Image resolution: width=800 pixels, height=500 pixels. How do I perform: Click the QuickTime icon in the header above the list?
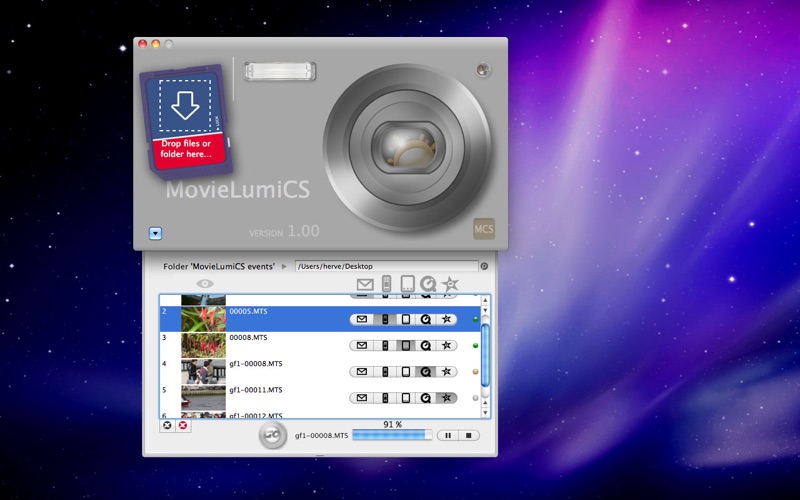coord(428,284)
